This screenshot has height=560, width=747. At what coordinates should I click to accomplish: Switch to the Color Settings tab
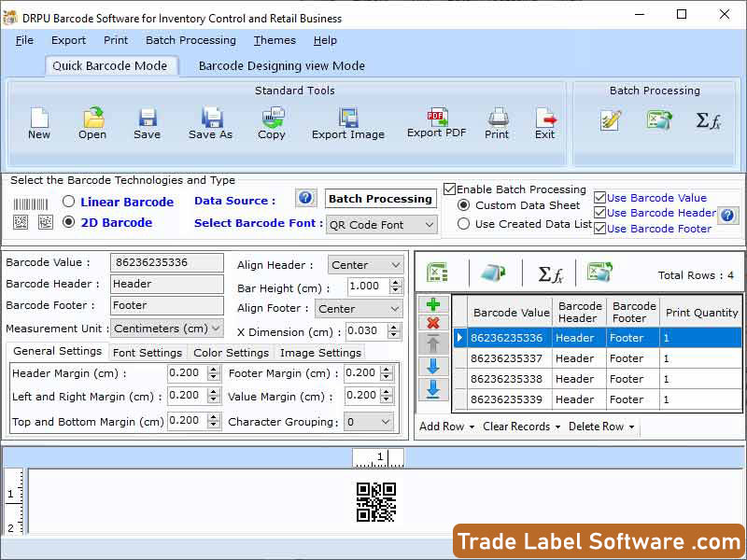pyautogui.click(x=231, y=353)
